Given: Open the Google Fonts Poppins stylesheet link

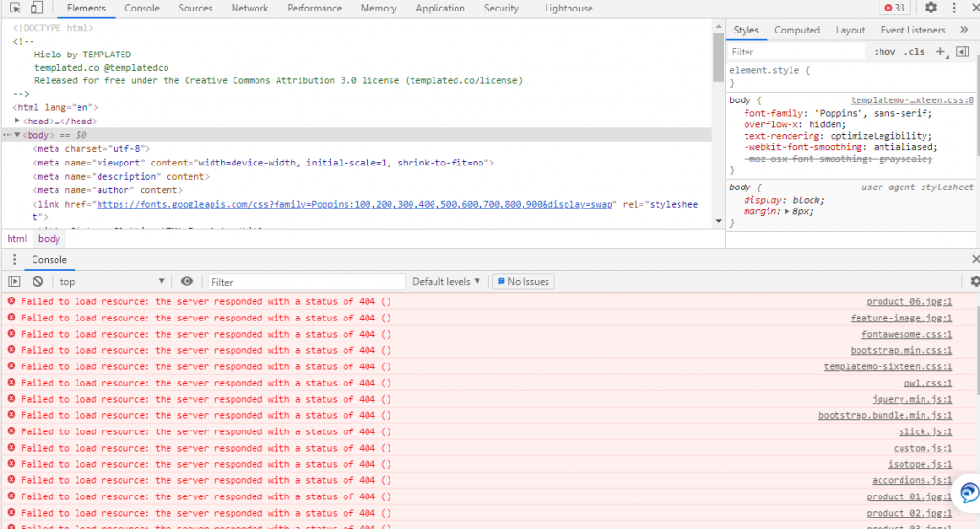Looking at the screenshot, I should click(354, 204).
